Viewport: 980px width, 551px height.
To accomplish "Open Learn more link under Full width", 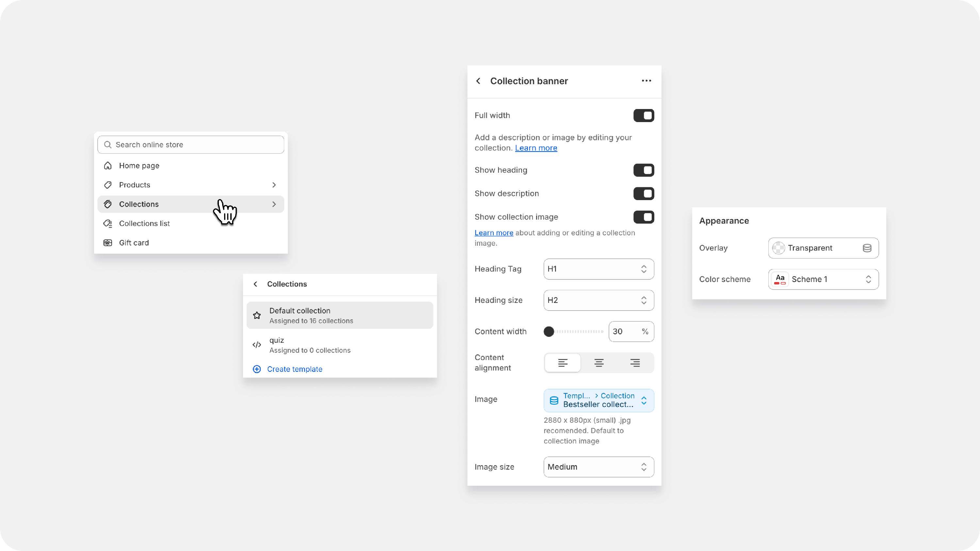I will (x=536, y=148).
